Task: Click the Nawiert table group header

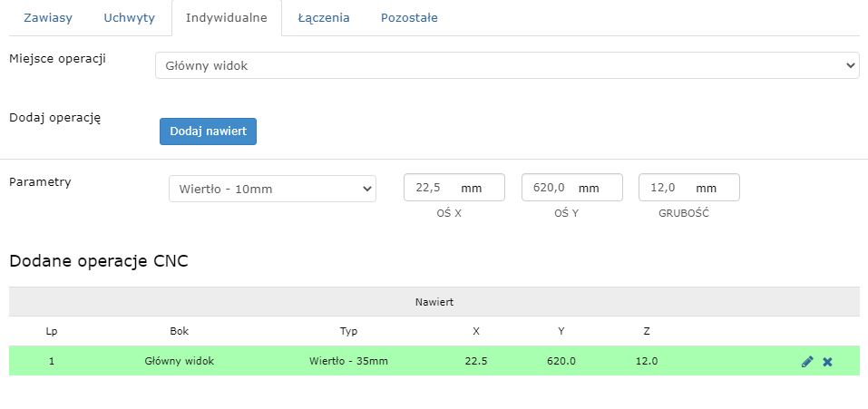Action: tap(434, 301)
